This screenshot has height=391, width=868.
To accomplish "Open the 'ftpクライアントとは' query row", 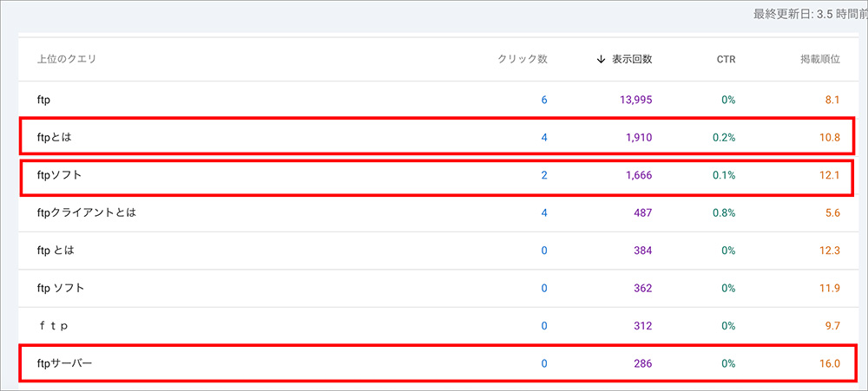I will tap(87, 213).
